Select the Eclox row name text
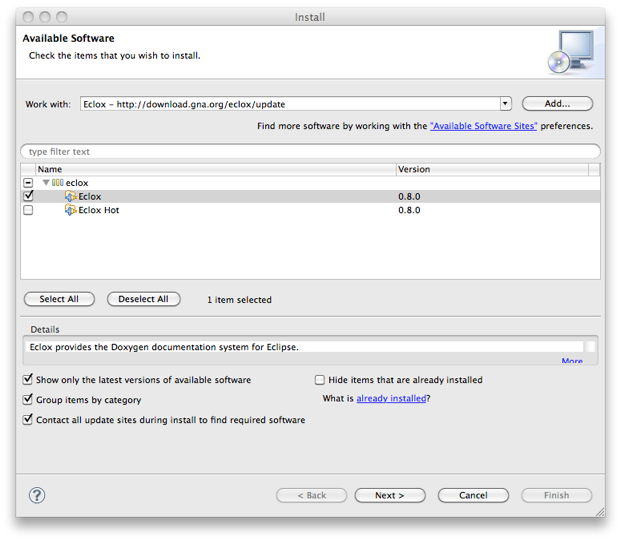Image resolution: width=621 pixels, height=541 pixels. pyautogui.click(x=90, y=196)
